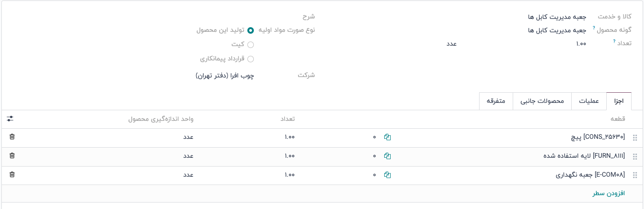Screen dimensions: 644x209
Task: Delete the پیچ component row
Action: pyautogui.click(x=12, y=137)
